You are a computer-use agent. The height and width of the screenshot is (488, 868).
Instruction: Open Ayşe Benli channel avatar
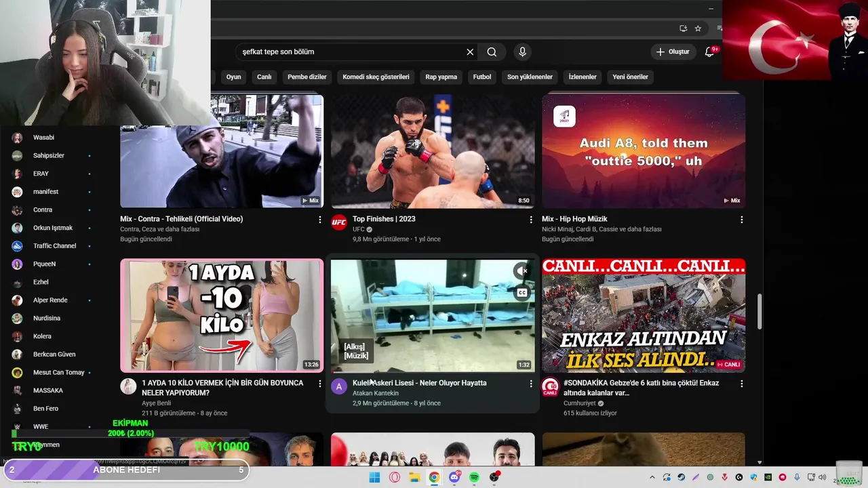point(128,386)
